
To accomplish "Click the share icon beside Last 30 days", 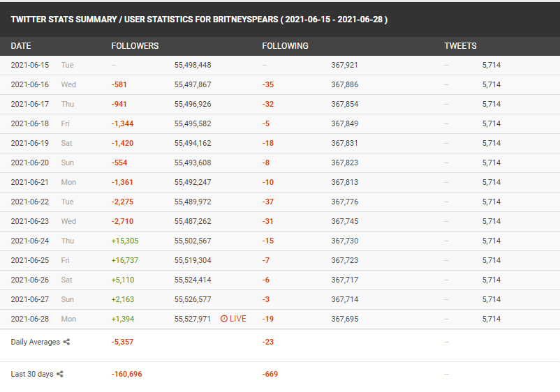I will [x=60, y=374].
